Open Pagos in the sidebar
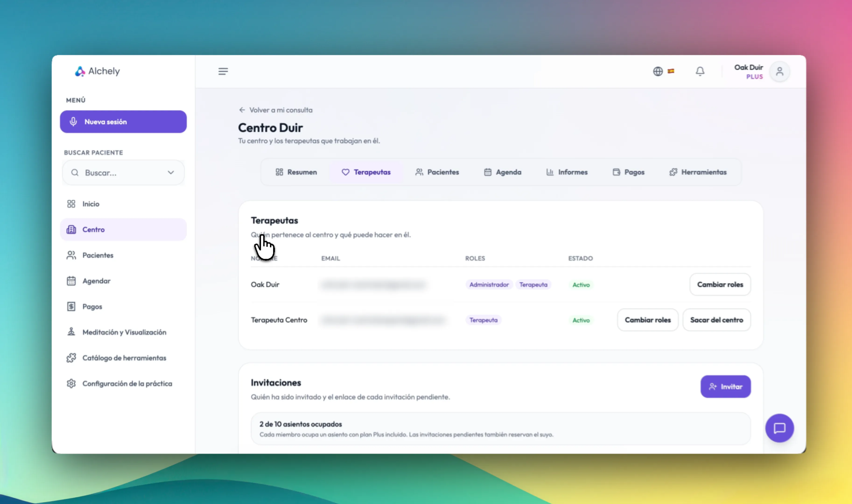Image resolution: width=852 pixels, height=504 pixels. coord(123,306)
